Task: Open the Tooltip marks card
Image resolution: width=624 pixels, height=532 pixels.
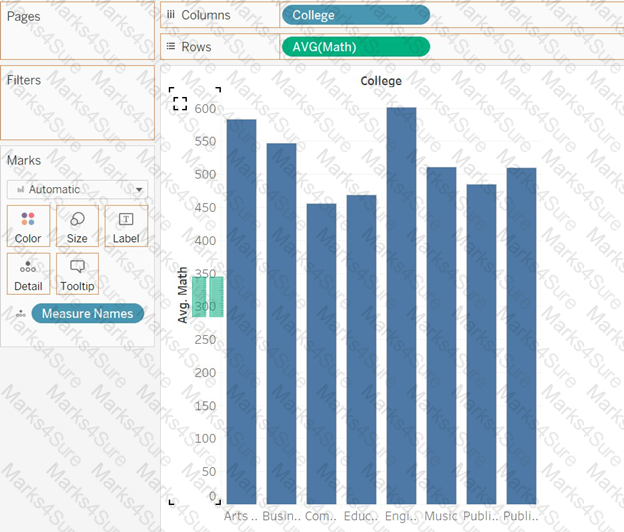Action: coord(77,274)
